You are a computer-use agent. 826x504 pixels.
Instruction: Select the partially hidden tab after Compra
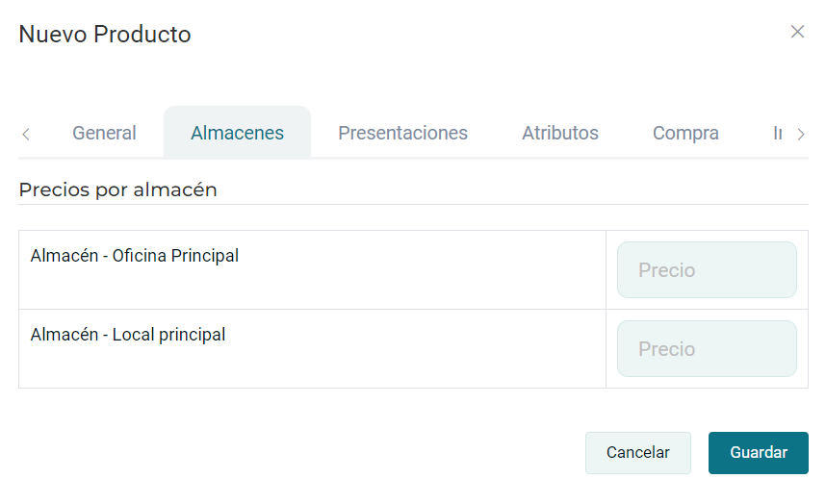click(778, 133)
